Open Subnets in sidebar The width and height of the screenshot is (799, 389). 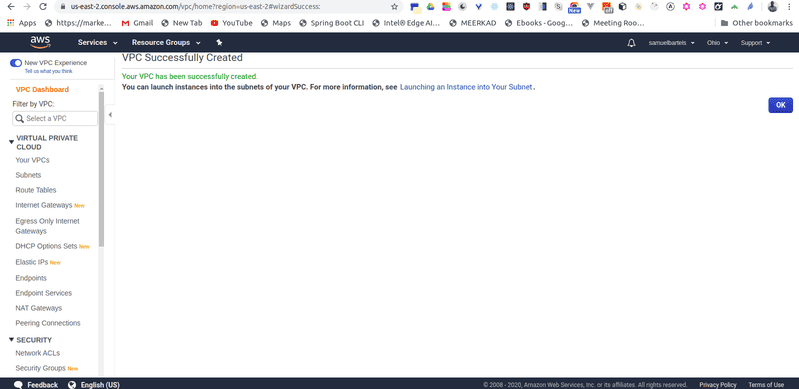28,175
